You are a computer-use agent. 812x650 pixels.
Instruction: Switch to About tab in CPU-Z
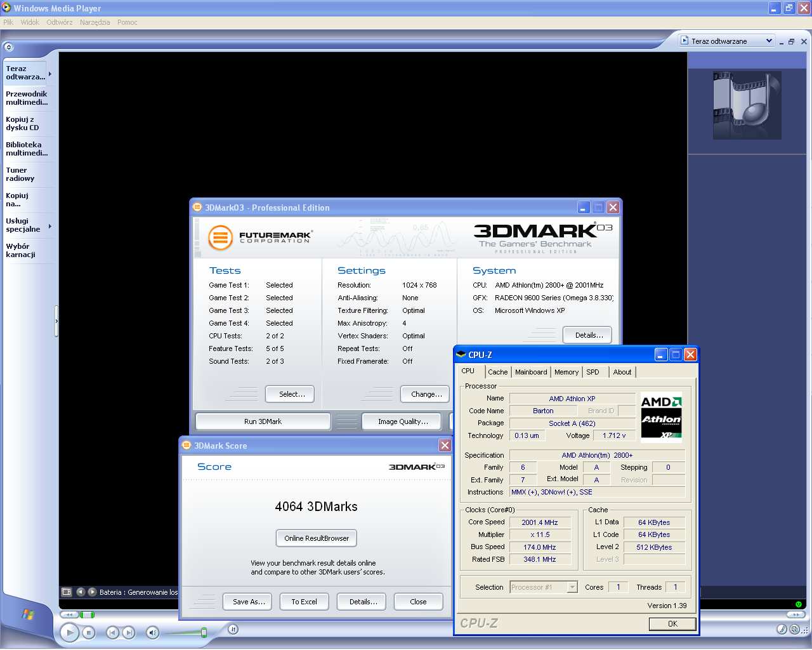coord(622,372)
